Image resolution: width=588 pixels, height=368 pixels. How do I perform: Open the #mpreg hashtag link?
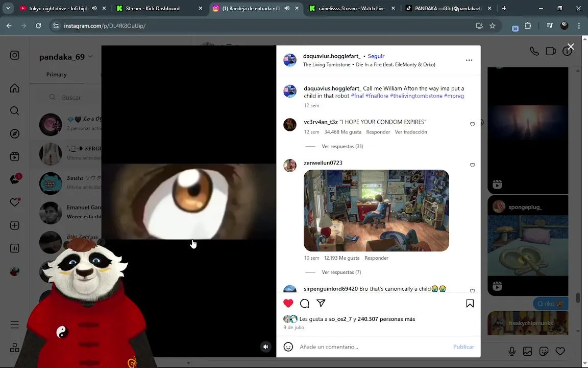[x=454, y=96]
